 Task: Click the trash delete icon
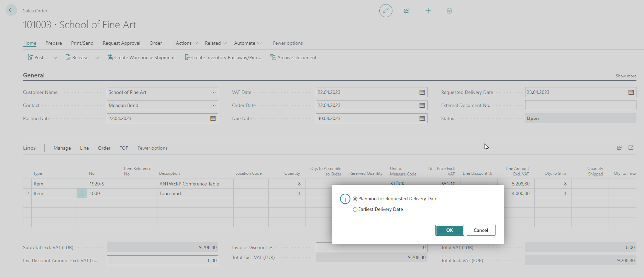pos(449,11)
